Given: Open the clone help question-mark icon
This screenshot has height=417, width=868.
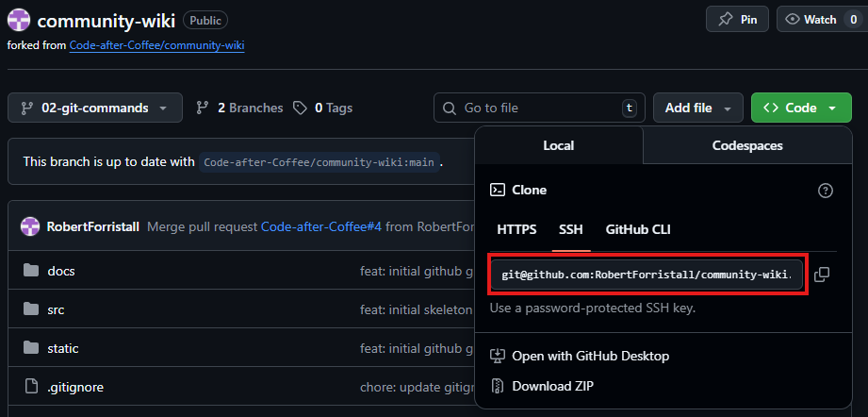Looking at the screenshot, I should coord(825,191).
